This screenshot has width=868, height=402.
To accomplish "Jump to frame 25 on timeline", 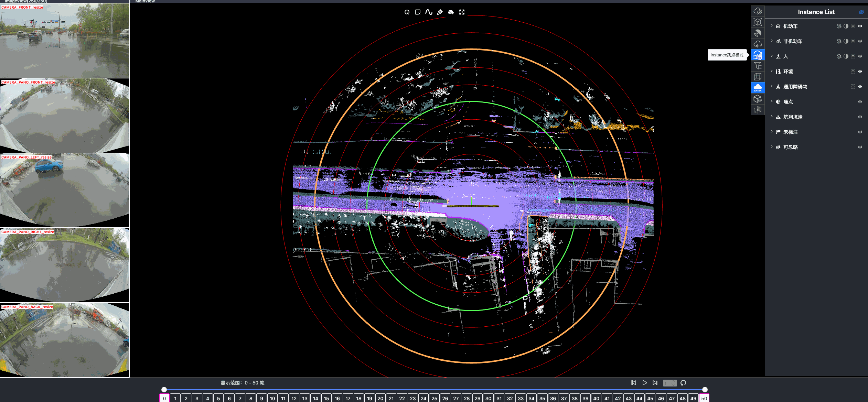I will click(434, 398).
